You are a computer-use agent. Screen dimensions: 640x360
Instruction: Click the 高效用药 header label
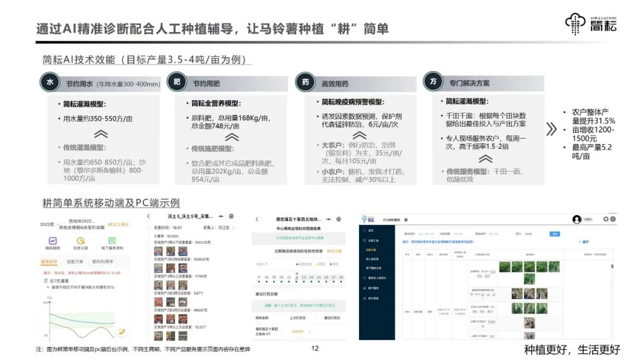tap(335, 84)
